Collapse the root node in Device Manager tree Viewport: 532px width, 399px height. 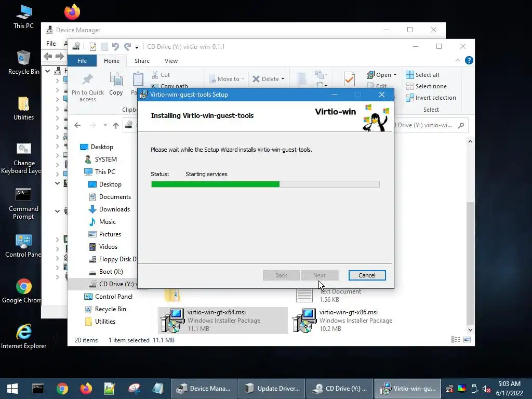pos(48,71)
